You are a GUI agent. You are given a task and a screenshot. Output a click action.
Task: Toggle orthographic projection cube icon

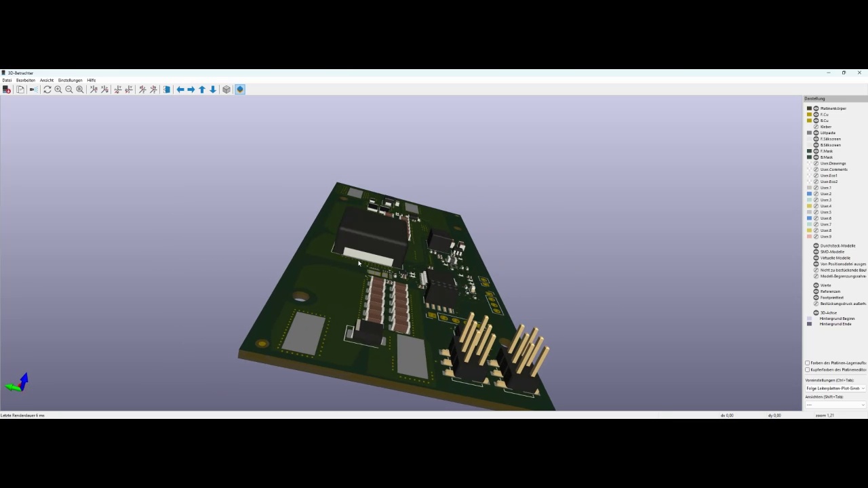[226, 89]
